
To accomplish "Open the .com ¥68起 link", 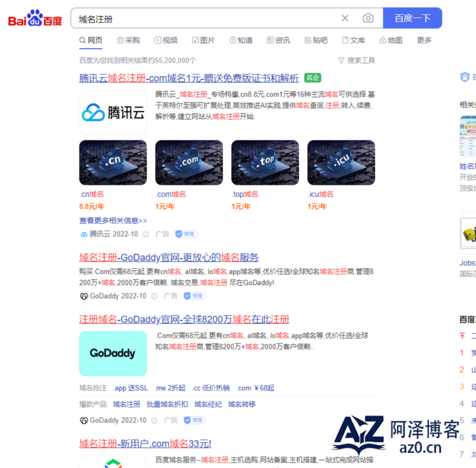I will pos(255,388).
